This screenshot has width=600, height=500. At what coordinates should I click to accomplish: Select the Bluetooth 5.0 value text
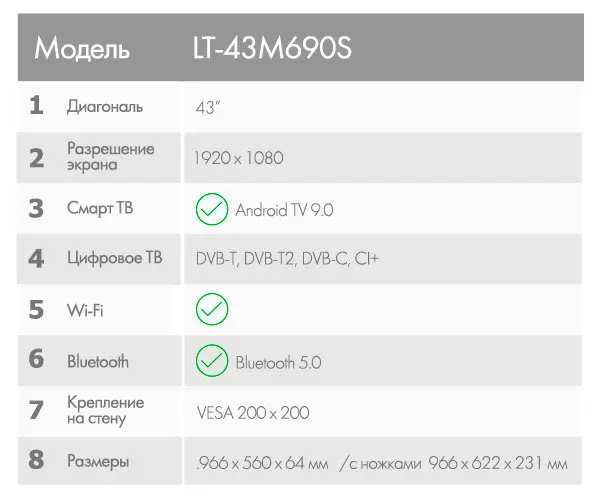point(278,361)
